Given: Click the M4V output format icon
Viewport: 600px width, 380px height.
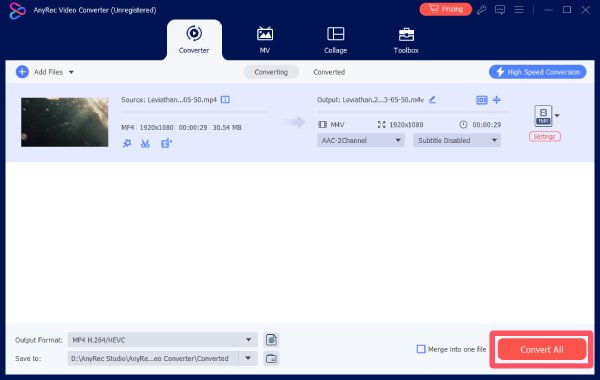Looking at the screenshot, I should [x=543, y=116].
